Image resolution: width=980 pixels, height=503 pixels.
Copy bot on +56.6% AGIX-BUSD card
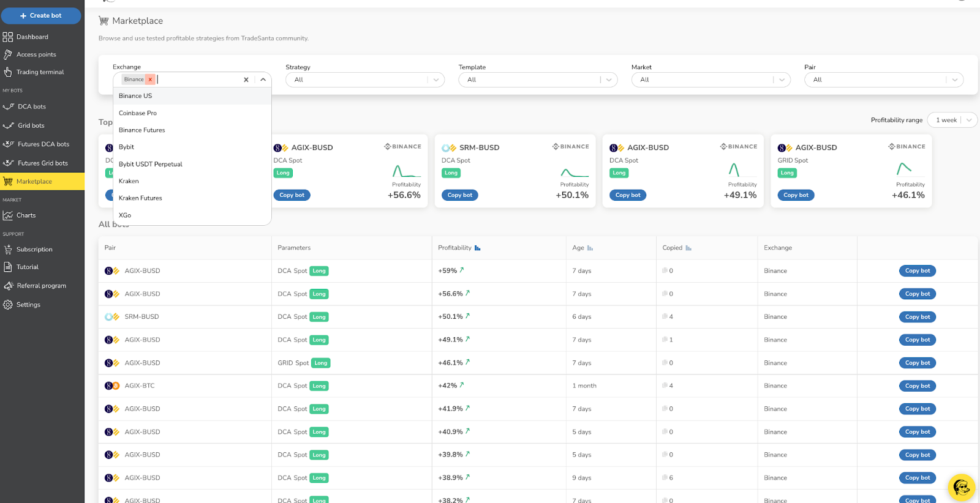point(292,195)
